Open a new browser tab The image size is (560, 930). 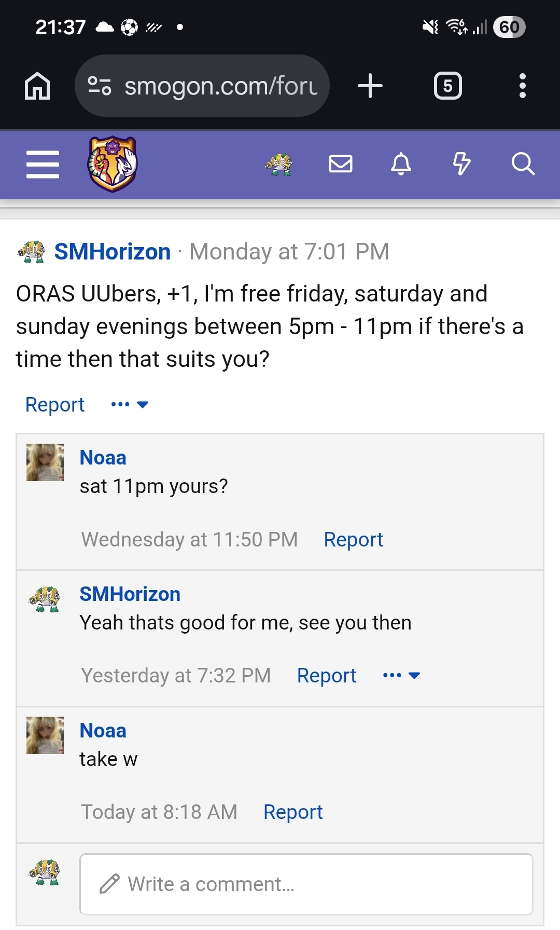(370, 86)
